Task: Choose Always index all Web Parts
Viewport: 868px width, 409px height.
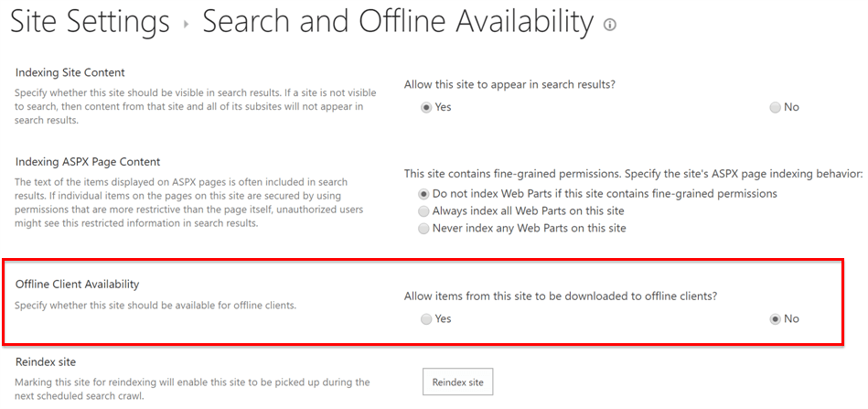Action: [423, 211]
